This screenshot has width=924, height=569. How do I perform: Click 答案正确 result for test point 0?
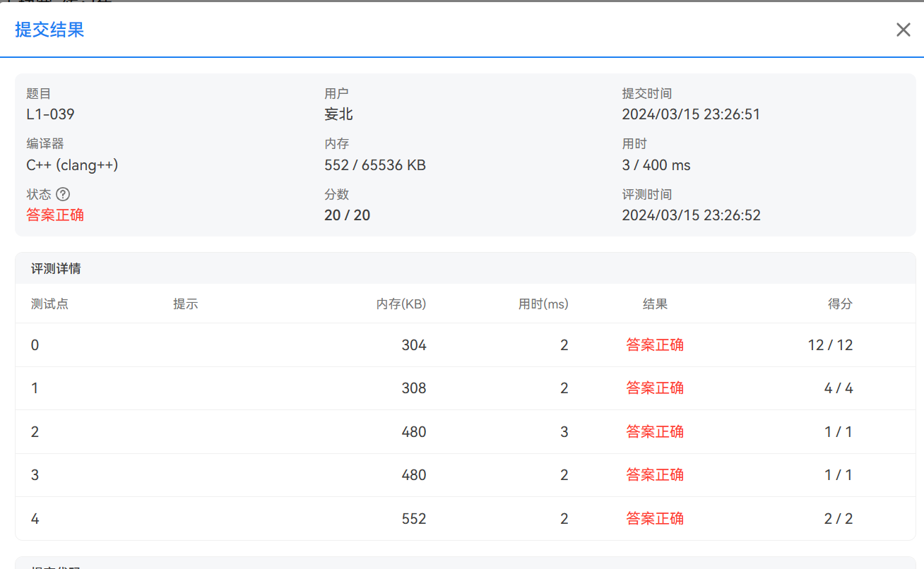click(655, 345)
